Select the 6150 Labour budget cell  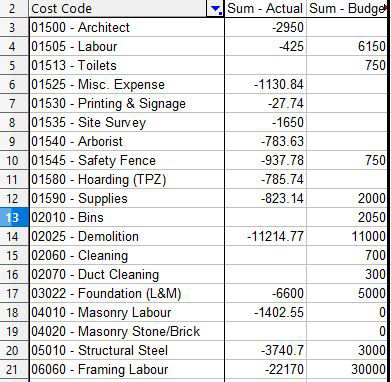coord(347,46)
